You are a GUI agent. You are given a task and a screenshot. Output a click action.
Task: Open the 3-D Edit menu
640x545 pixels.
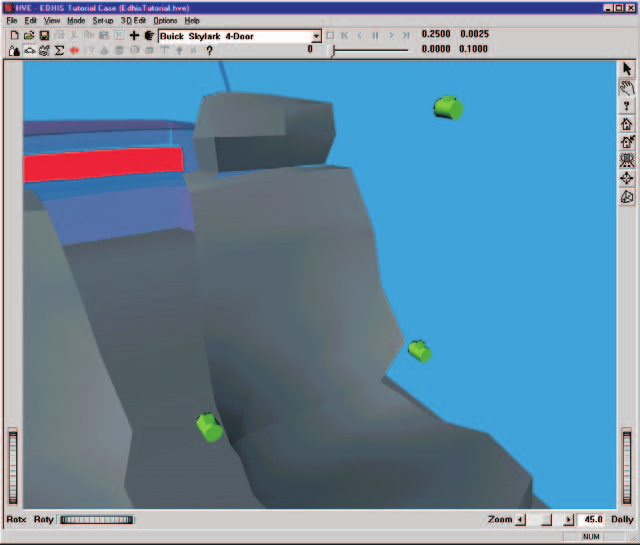(x=133, y=20)
